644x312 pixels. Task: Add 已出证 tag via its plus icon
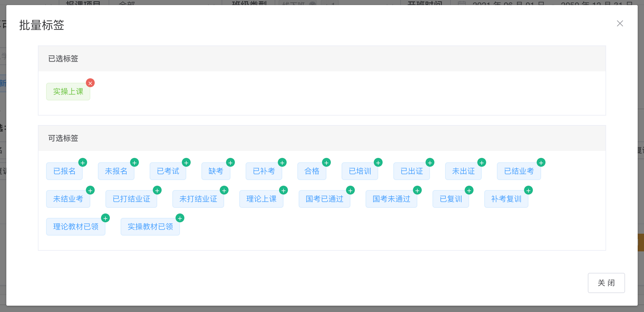430,163
